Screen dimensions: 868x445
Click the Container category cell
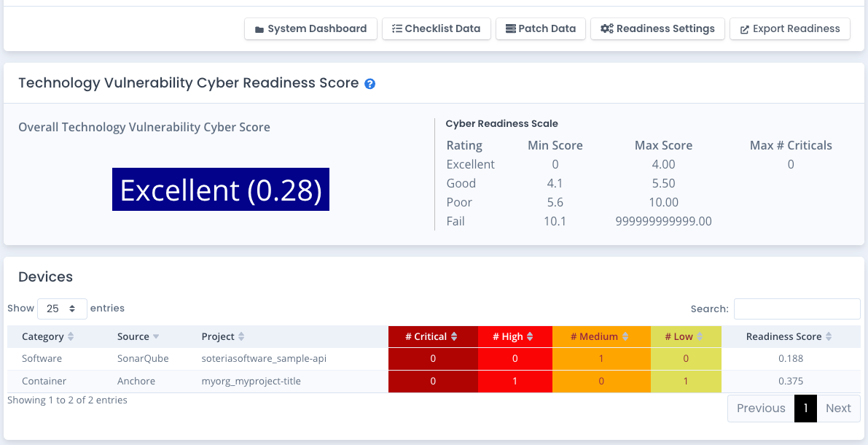tap(44, 382)
